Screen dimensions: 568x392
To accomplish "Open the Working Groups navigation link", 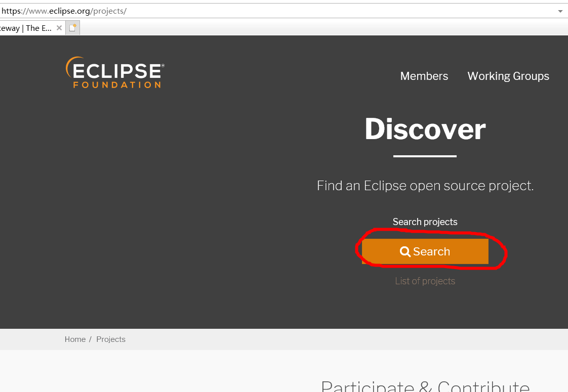I will coord(508,76).
